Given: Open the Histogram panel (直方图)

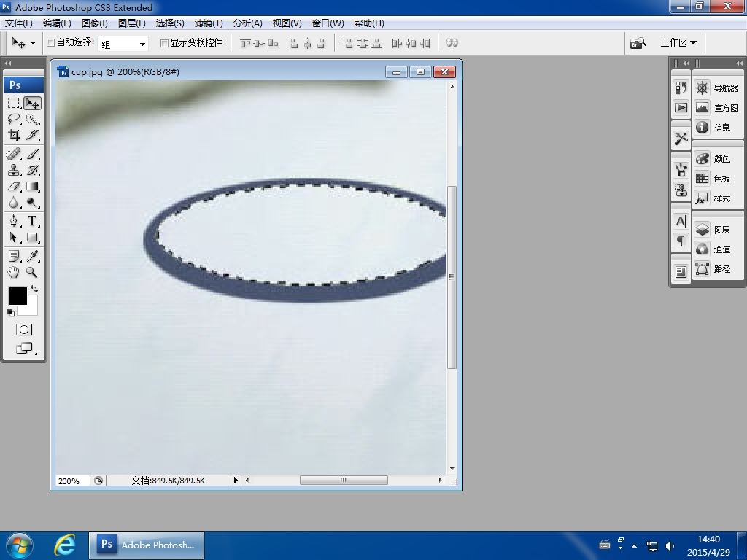Looking at the screenshot, I should click(x=717, y=108).
